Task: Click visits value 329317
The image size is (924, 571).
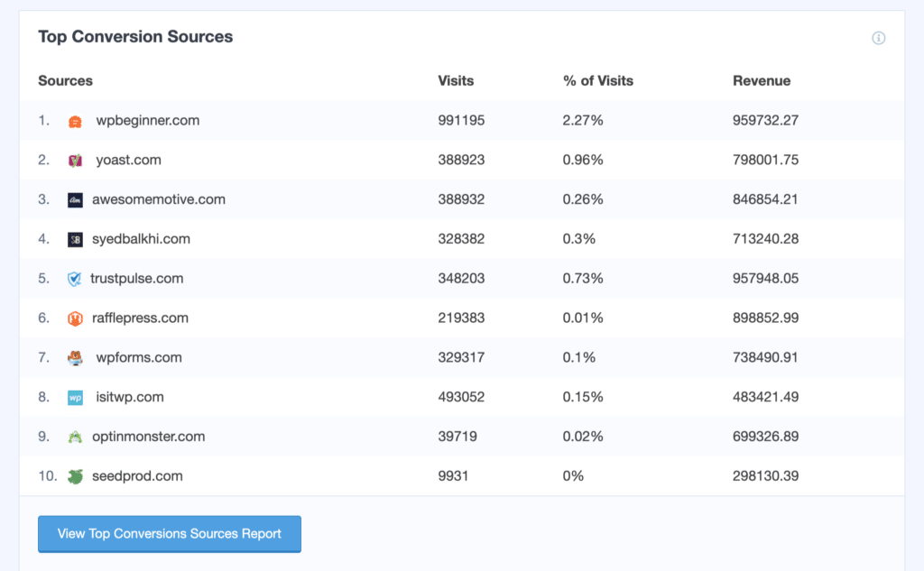Action: pyautogui.click(x=461, y=358)
